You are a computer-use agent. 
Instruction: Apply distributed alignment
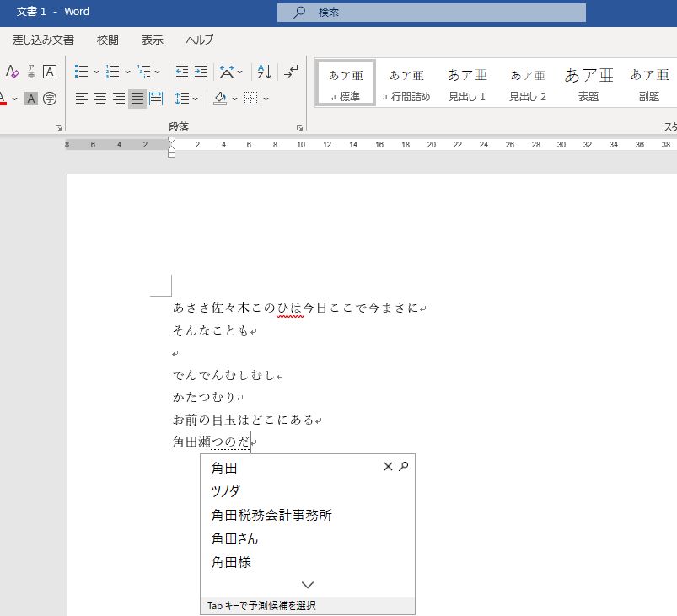pyautogui.click(x=156, y=99)
